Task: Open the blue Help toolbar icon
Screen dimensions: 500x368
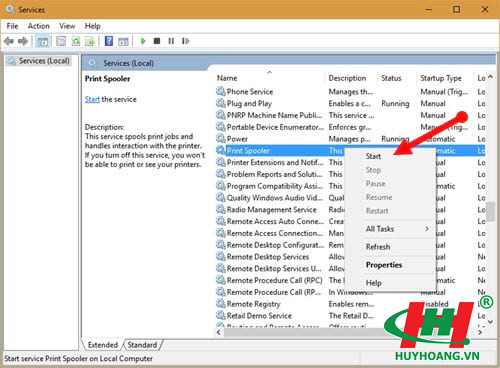Action: pyautogui.click(x=109, y=41)
